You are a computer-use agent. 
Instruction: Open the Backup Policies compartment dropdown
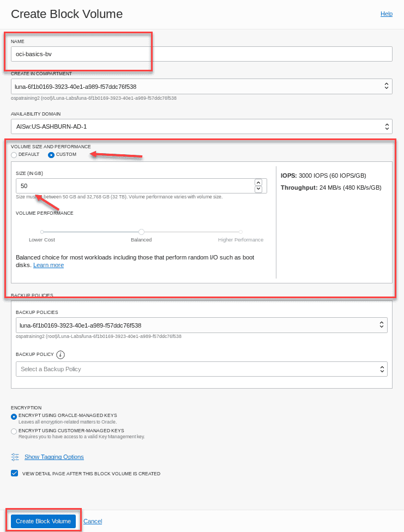point(202,325)
